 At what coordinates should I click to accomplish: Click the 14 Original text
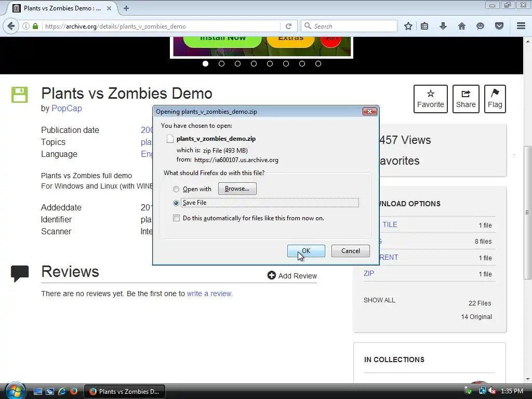click(x=476, y=317)
